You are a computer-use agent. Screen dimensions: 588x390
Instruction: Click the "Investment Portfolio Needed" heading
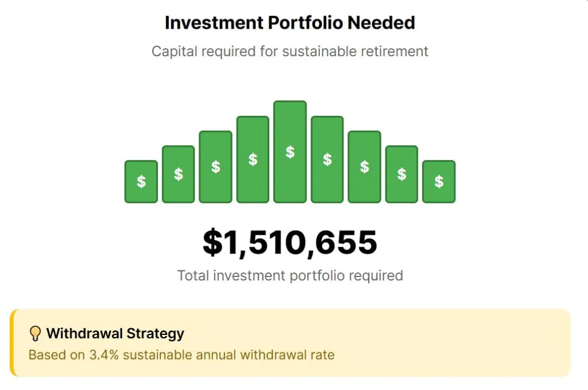point(290,23)
